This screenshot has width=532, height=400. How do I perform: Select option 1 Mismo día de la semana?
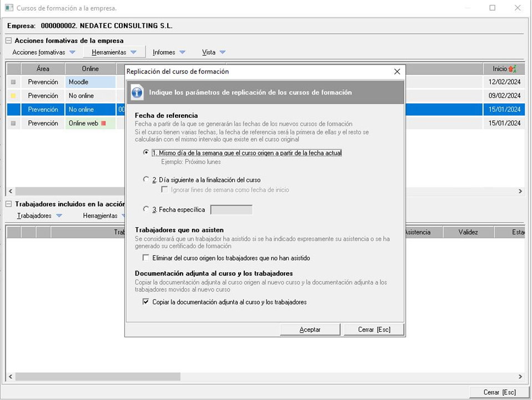click(146, 153)
